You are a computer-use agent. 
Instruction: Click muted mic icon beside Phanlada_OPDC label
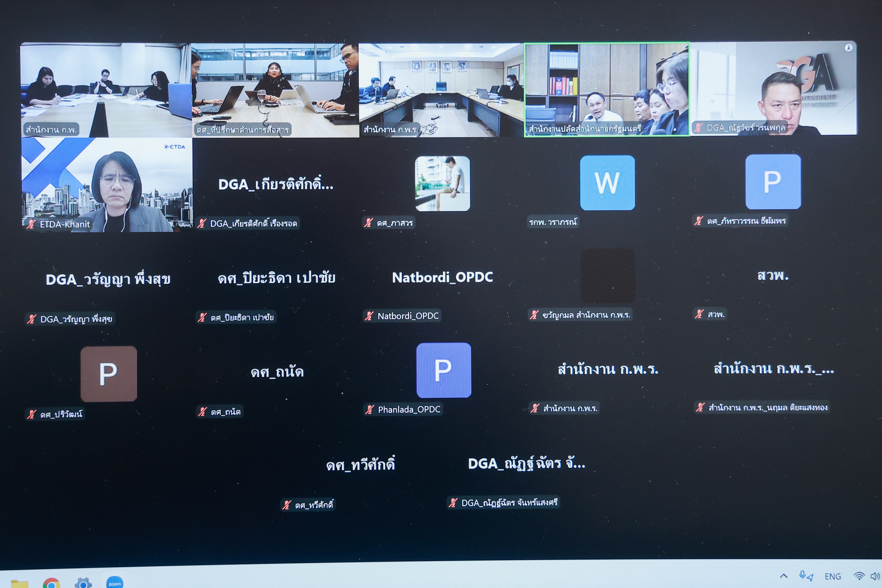click(370, 410)
